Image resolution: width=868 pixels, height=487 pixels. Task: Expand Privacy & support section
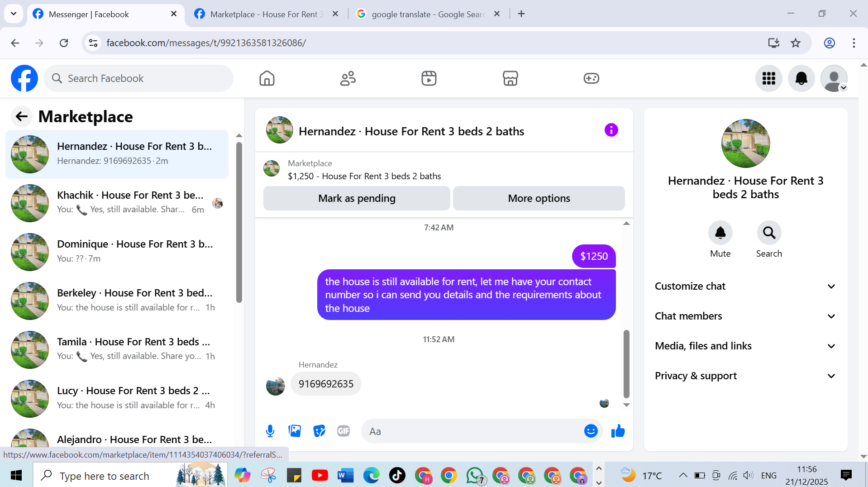click(745, 376)
